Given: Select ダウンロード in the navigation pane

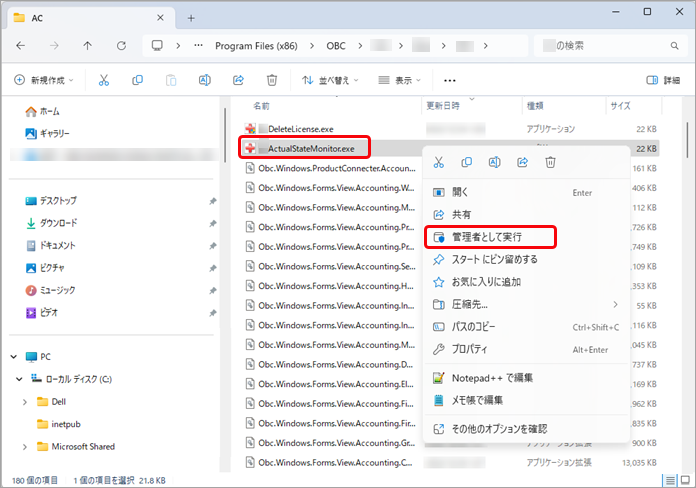Looking at the screenshot, I should pos(58,223).
